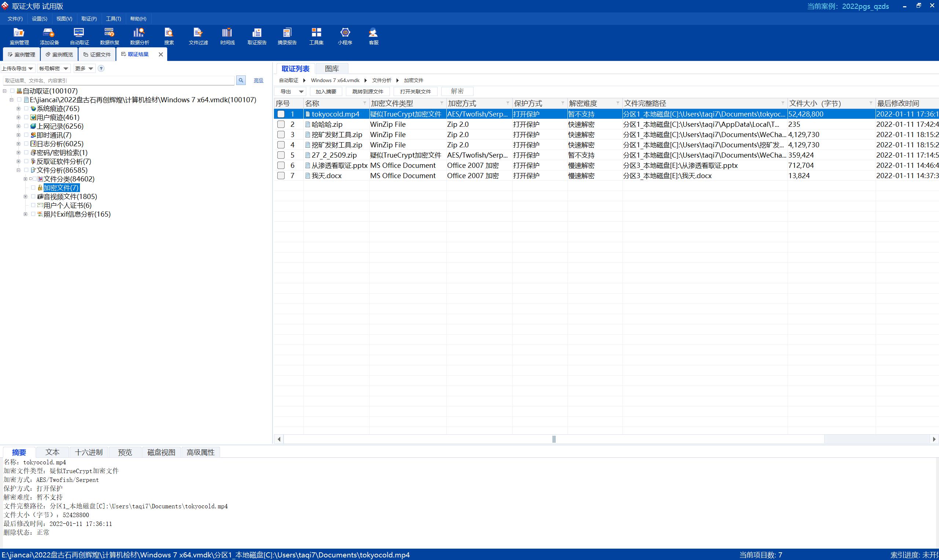Click the horizontal scrollbar thumb

pyautogui.click(x=554, y=439)
